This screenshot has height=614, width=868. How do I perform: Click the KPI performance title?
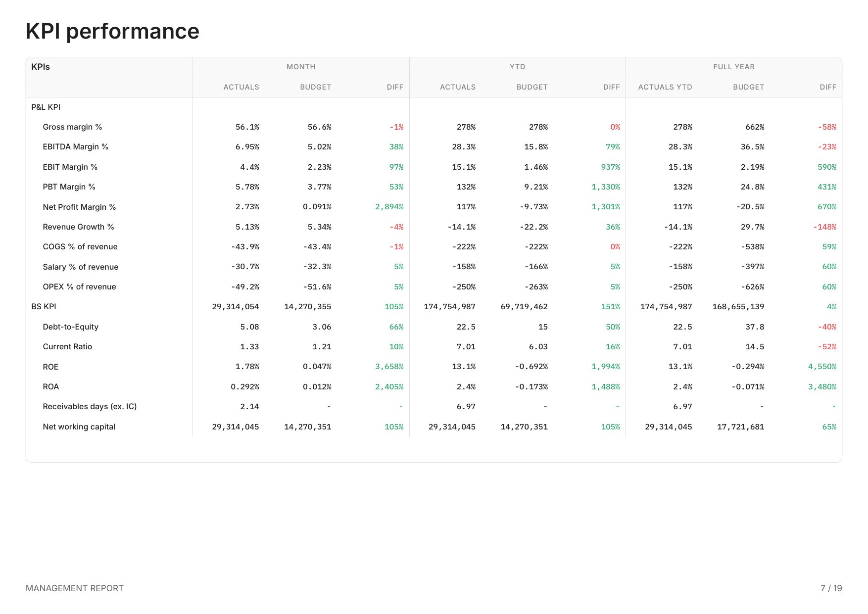[112, 31]
